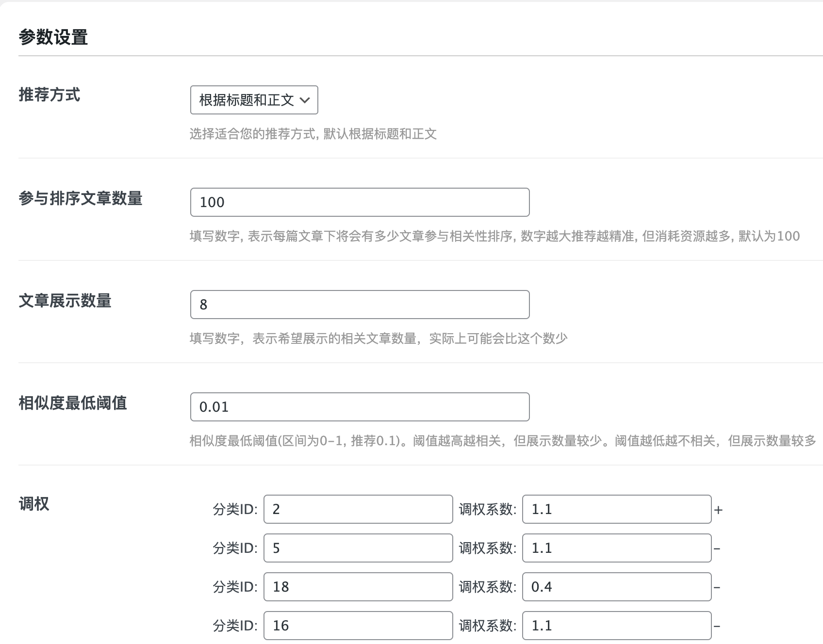The image size is (823, 644).
Task: Click the 相似度最低阈值 label
Action: 72,403
